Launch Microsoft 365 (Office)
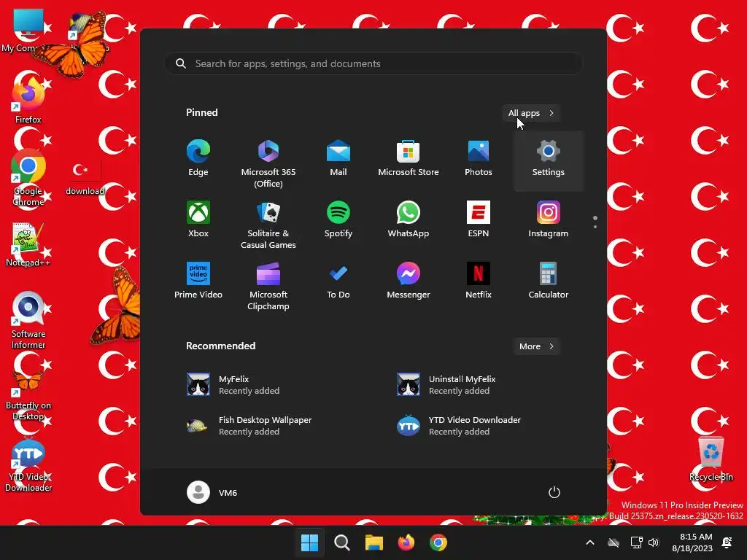 [268, 160]
